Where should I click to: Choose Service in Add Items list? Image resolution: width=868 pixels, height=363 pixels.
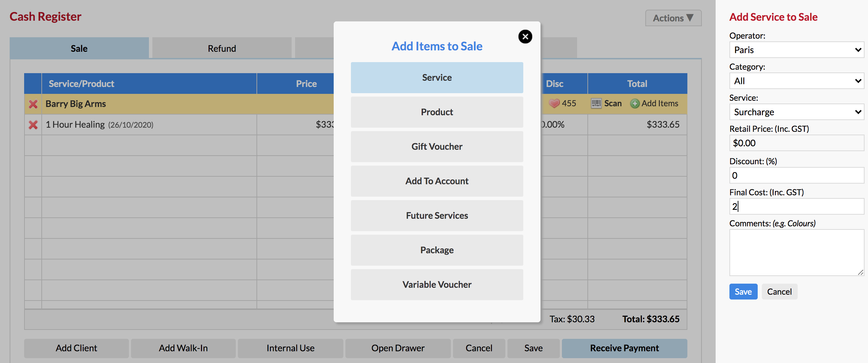[437, 78]
